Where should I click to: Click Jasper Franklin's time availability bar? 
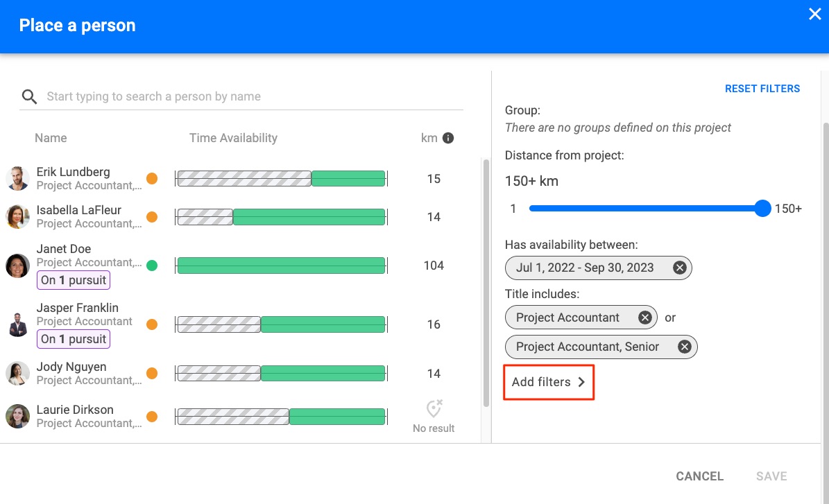pyautogui.click(x=281, y=324)
